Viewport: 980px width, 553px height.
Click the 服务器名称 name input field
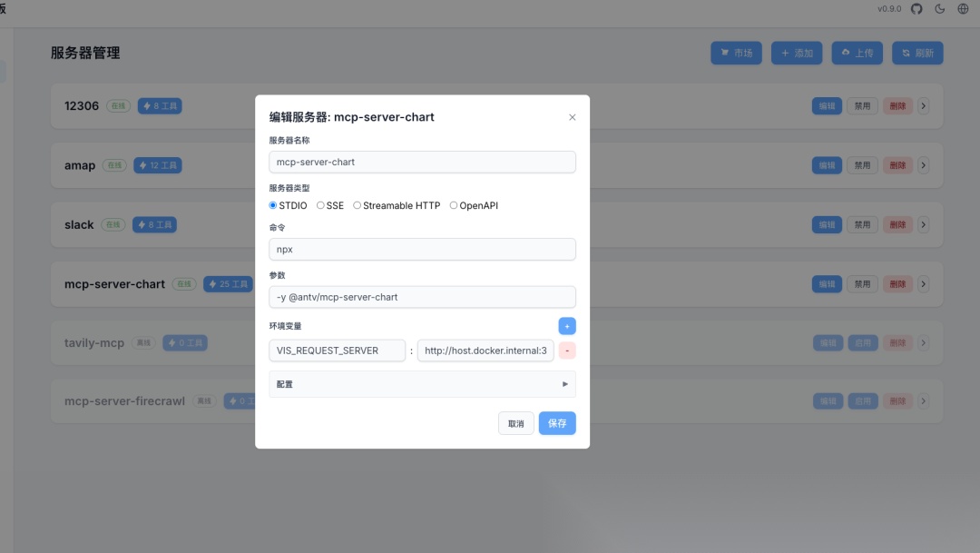click(422, 162)
